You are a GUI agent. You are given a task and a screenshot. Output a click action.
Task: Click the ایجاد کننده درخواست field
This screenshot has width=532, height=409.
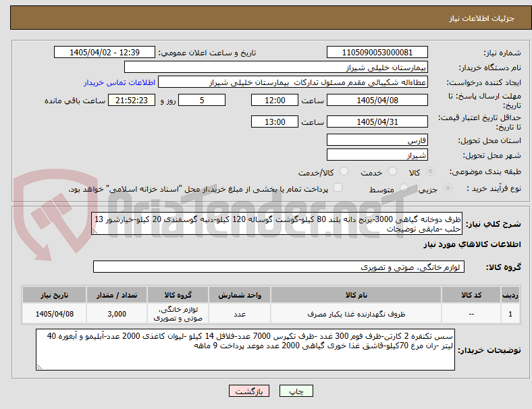point(293,82)
